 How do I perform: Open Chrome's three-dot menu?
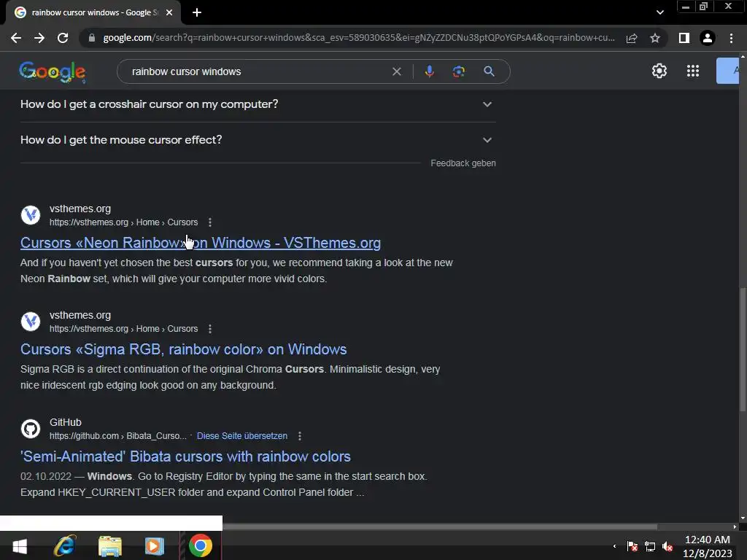click(731, 38)
